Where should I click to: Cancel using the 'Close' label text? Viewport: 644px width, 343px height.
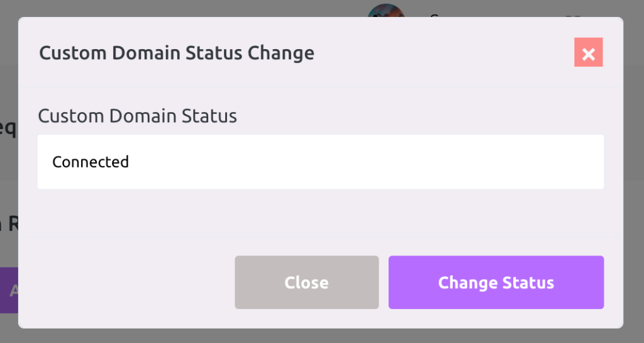click(x=306, y=283)
